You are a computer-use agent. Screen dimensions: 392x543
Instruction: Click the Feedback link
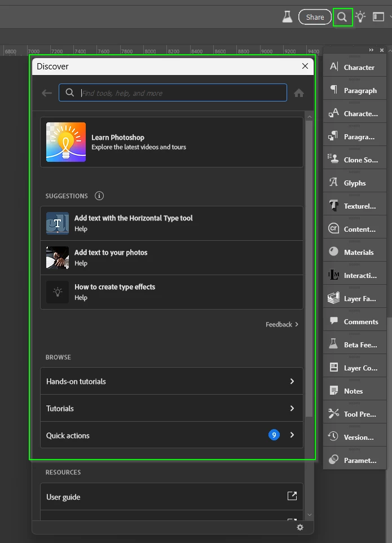click(282, 324)
